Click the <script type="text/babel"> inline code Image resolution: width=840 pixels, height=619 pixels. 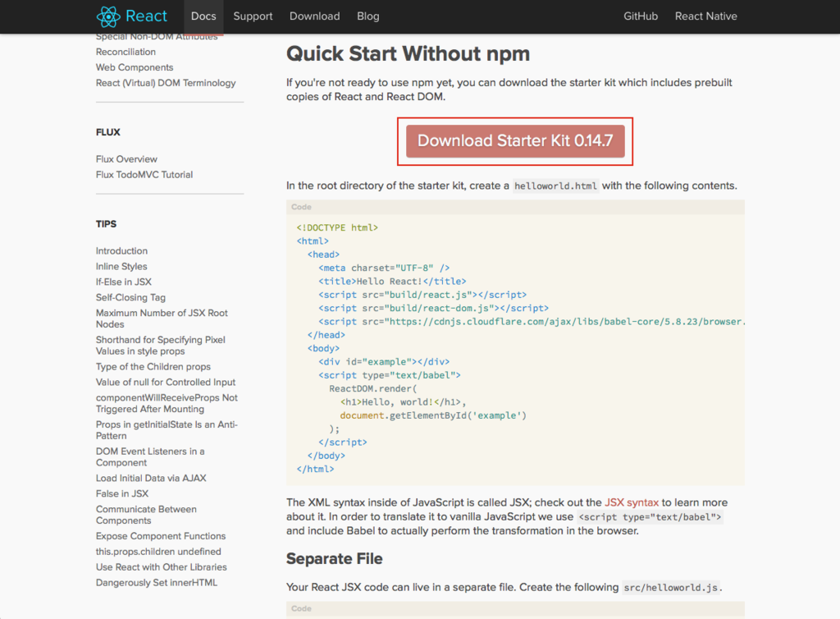[x=651, y=517]
